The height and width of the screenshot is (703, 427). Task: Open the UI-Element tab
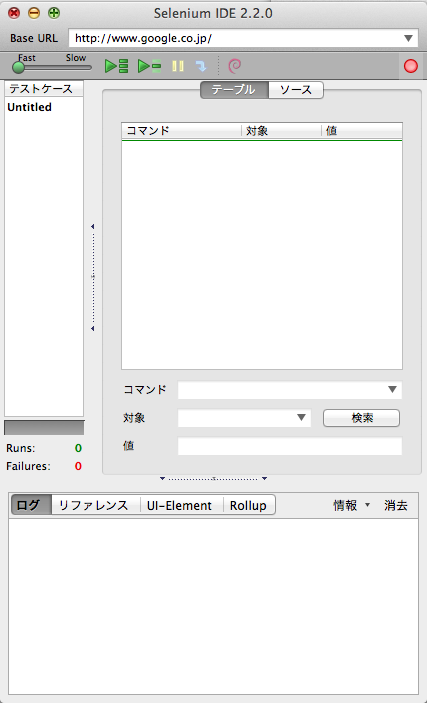182,505
